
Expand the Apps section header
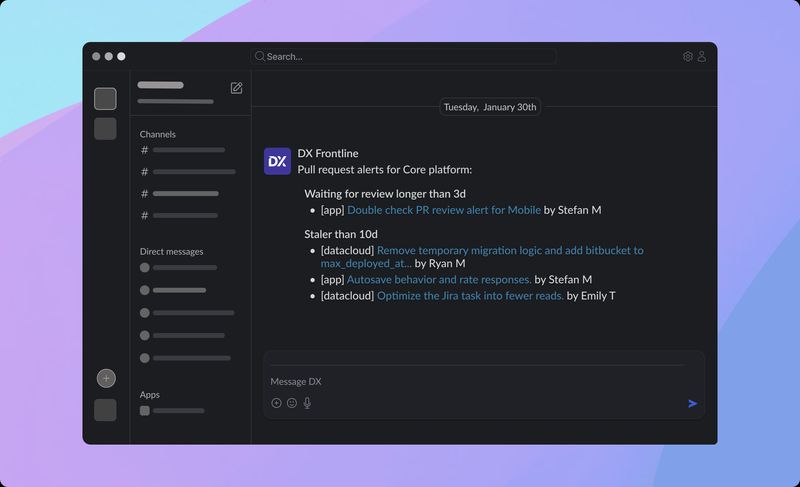tap(150, 395)
